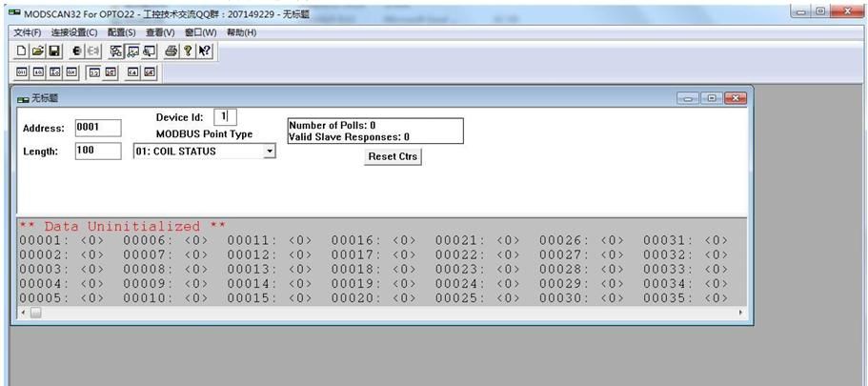
Task: Select coil 00016 value
Action: [x=404, y=241]
